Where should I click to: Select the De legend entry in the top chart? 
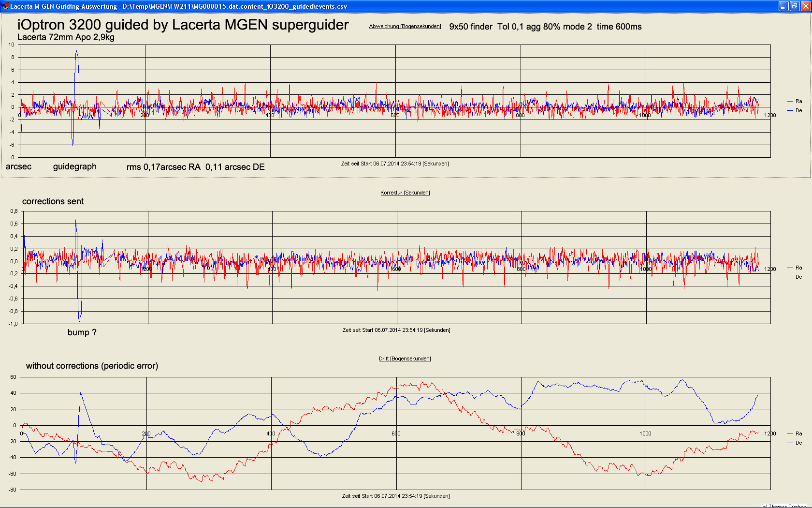click(798, 110)
